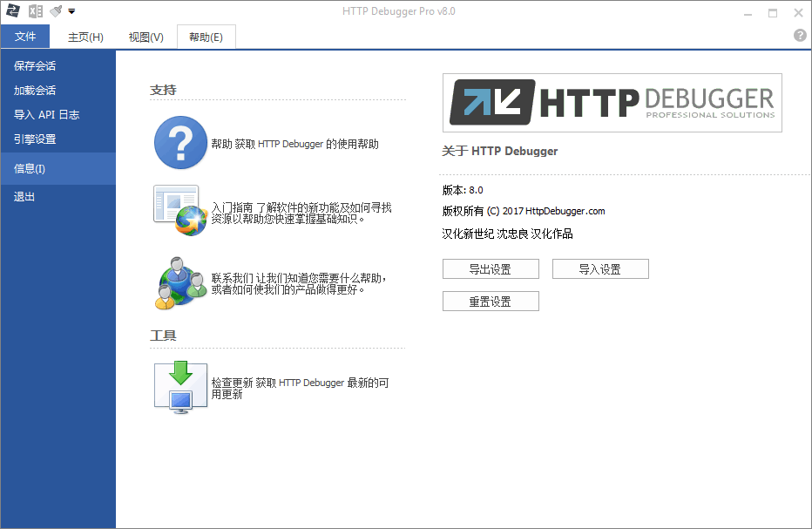Switch to the 帮助(E) tab
This screenshot has width=812, height=529.
pyautogui.click(x=206, y=37)
